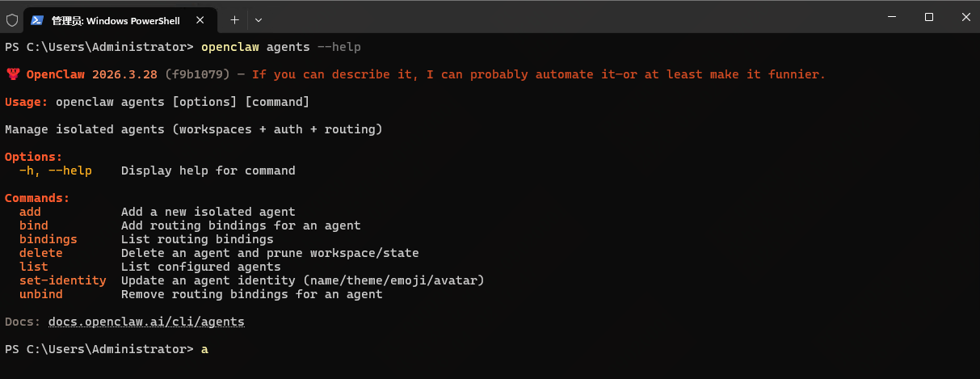Click 'Add a new isolated agent' description
Viewport: 980px width, 379px height.
[208, 212]
